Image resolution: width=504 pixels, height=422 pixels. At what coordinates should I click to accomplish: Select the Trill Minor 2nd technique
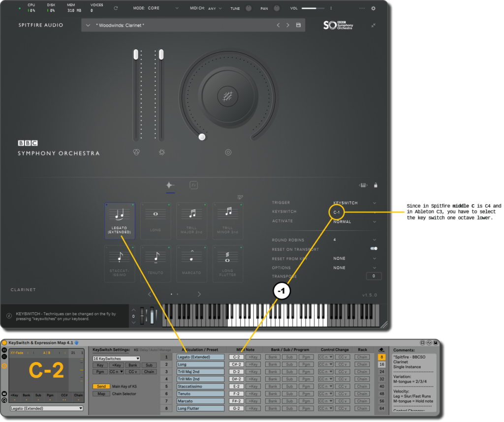click(227, 221)
